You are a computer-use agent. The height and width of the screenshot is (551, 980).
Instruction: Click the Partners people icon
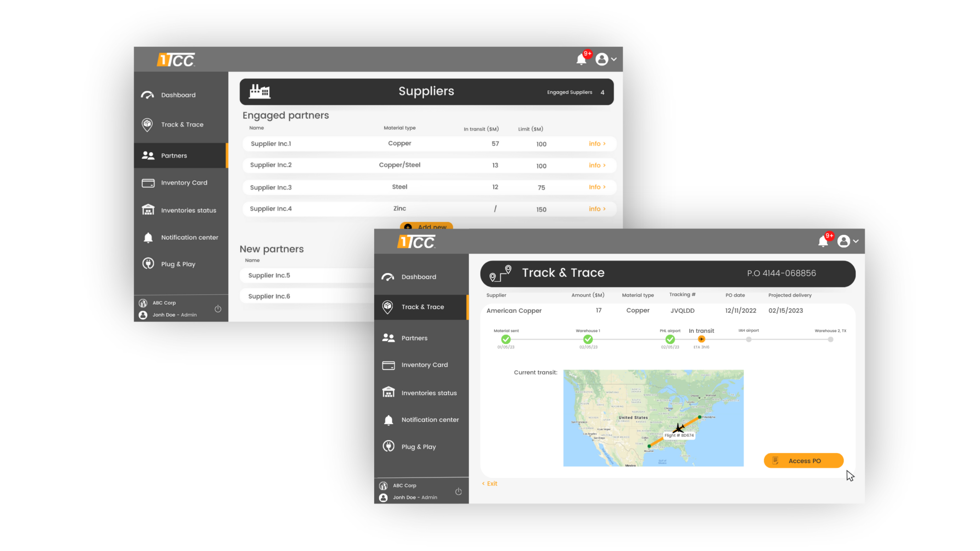(x=389, y=337)
